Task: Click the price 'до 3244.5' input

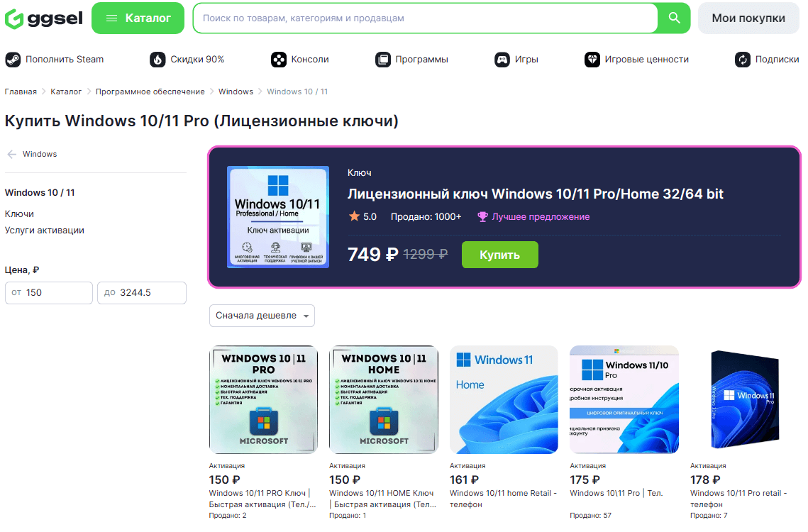Action: tap(142, 293)
